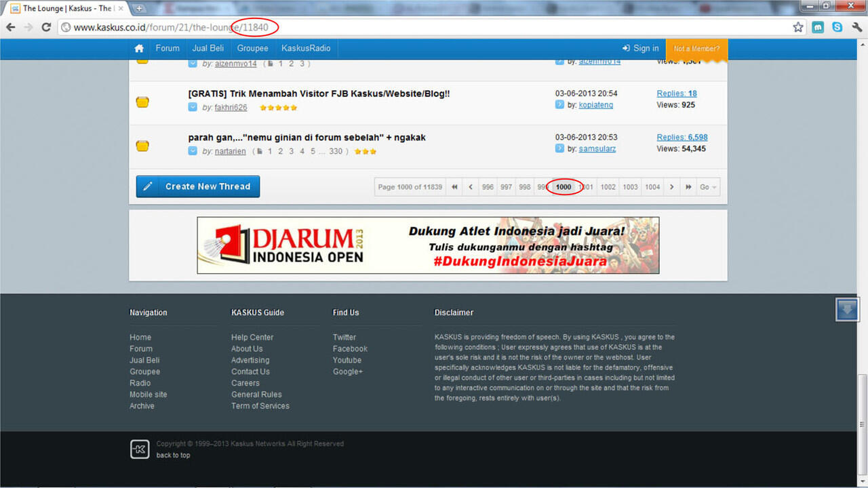
Task: Select 'The Lounge | Kaskus' browser tab
Action: click(66, 9)
